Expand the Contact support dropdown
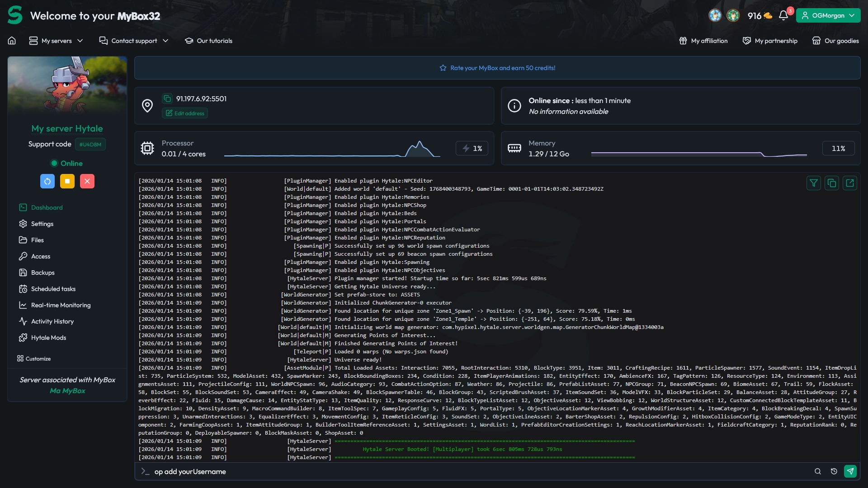 tap(134, 41)
